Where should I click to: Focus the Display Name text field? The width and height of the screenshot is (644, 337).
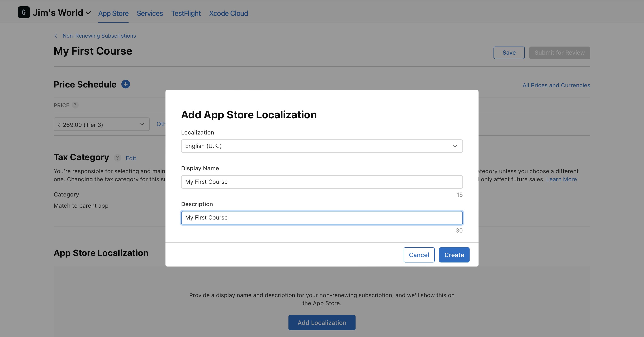(x=322, y=182)
